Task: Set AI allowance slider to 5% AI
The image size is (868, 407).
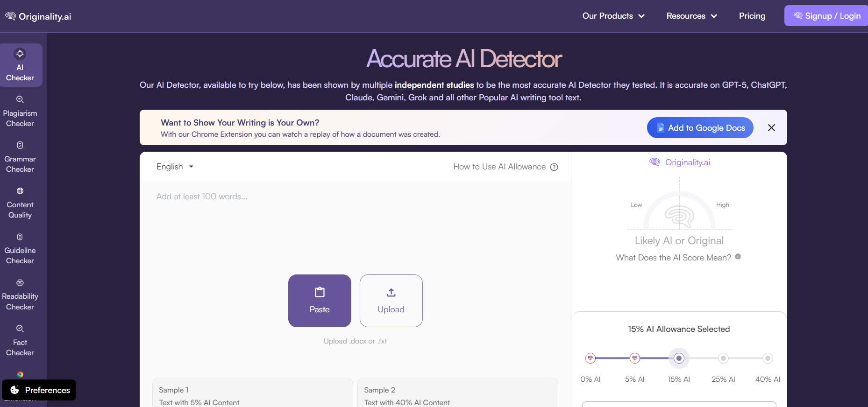Action: [x=634, y=358]
